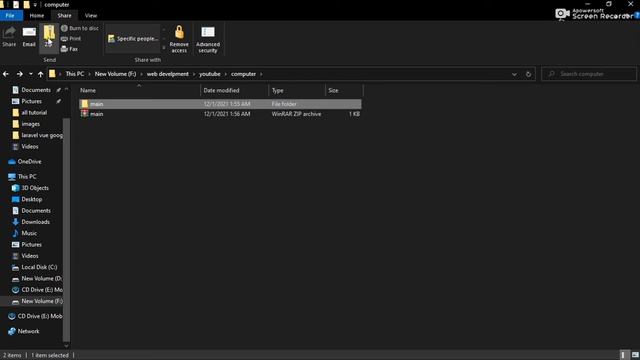Open Videos under This PC
Screen dimensions: 640x360
tap(30, 256)
